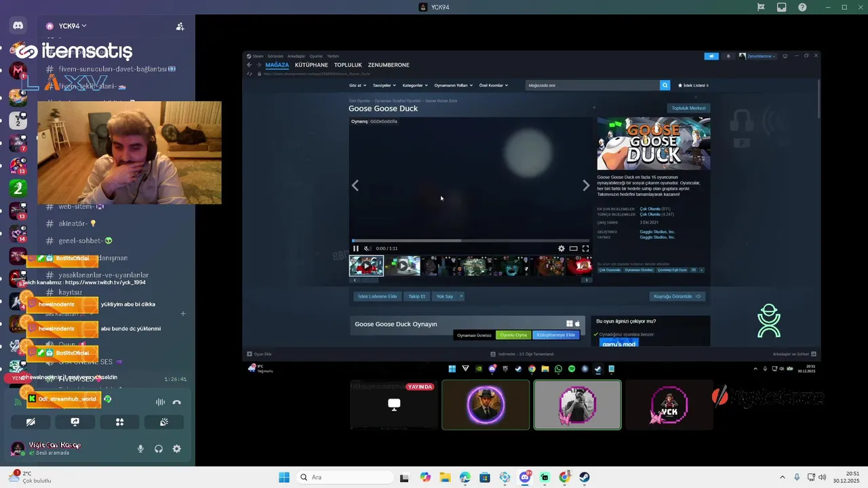Open the Arkadaşlar menu in Steam
This screenshot has height=488, width=868.
296,56
